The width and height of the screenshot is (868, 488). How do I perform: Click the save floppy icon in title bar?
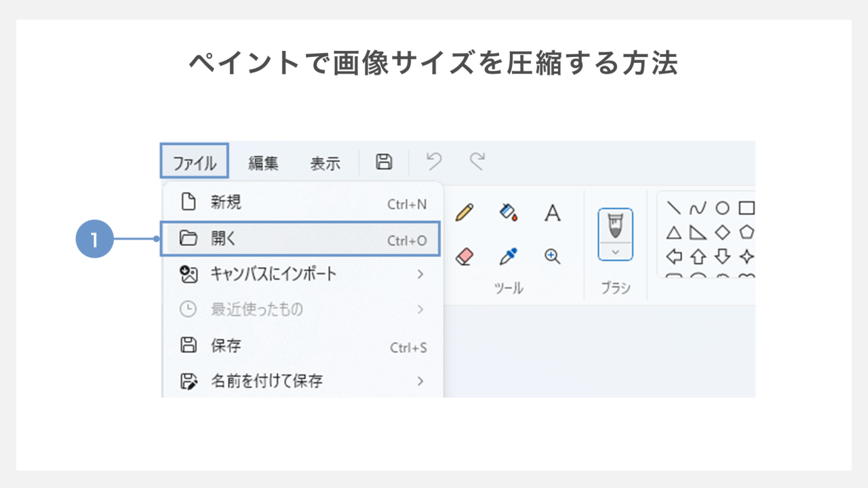pos(384,161)
